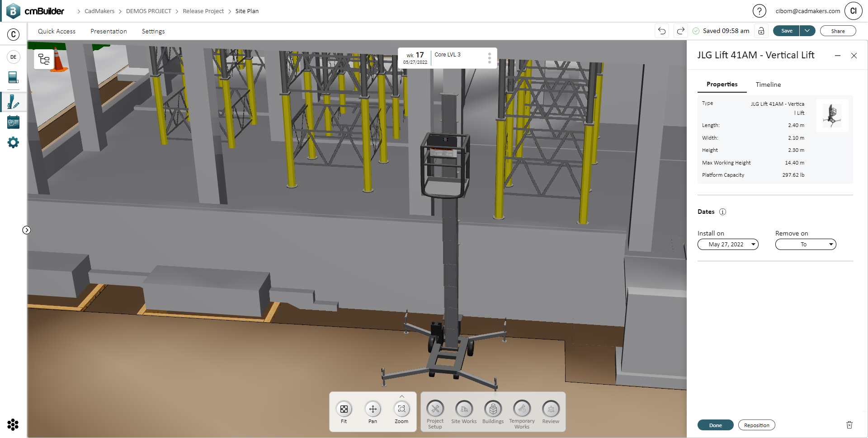Switch to the Properties tab
This screenshot has width=868, height=438.
[x=722, y=85]
